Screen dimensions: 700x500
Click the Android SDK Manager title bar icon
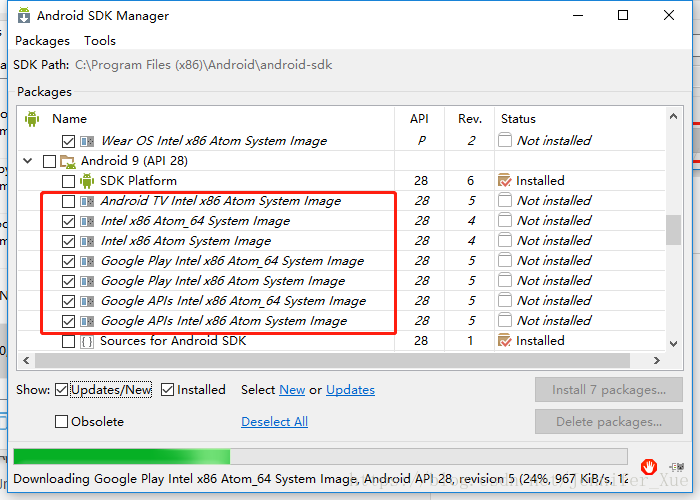tap(24, 15)
